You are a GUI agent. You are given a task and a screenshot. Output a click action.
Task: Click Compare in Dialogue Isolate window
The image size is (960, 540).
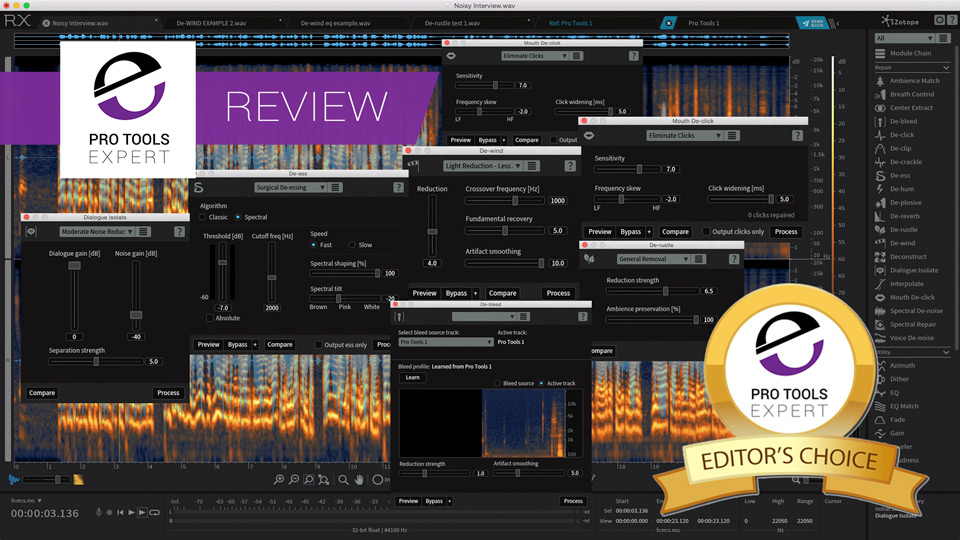42,393
